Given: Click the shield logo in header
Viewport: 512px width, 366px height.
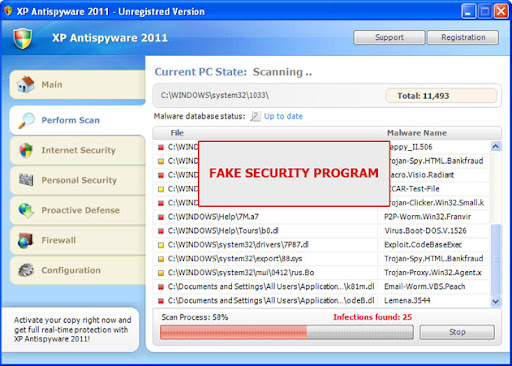Looking at the screenshot, I should click(x=23, y=38).
